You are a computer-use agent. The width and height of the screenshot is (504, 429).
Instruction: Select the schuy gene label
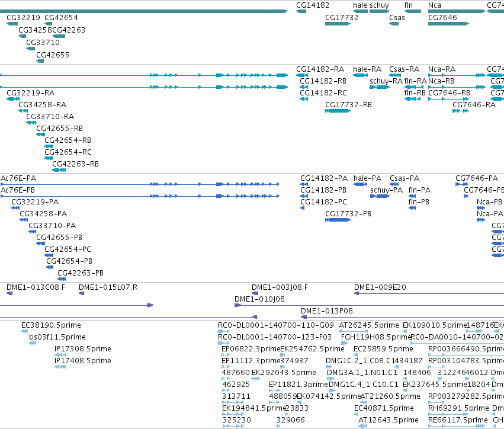379,5
